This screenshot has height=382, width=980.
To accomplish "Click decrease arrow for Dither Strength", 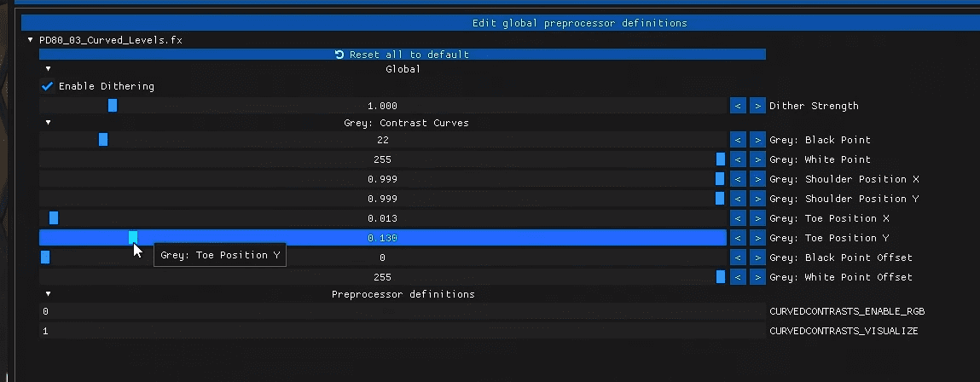I will click(738, 106).
